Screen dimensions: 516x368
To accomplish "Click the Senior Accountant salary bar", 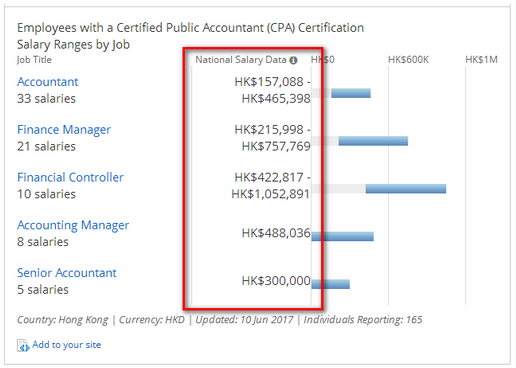I will 330,284.
